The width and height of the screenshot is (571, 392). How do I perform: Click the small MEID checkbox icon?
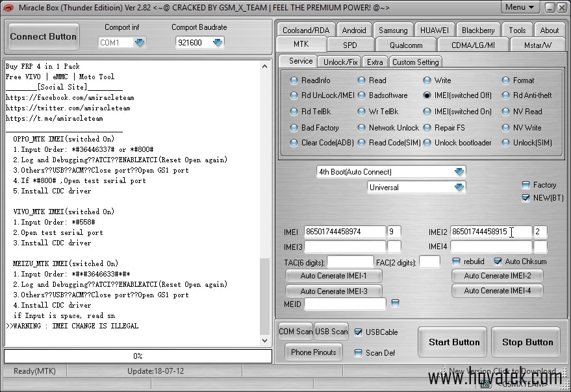click(x=395, y=303)
